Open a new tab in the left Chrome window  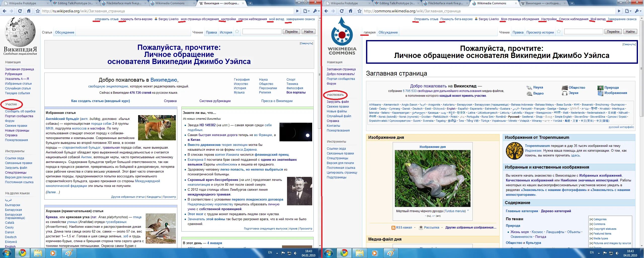point(250,3)
